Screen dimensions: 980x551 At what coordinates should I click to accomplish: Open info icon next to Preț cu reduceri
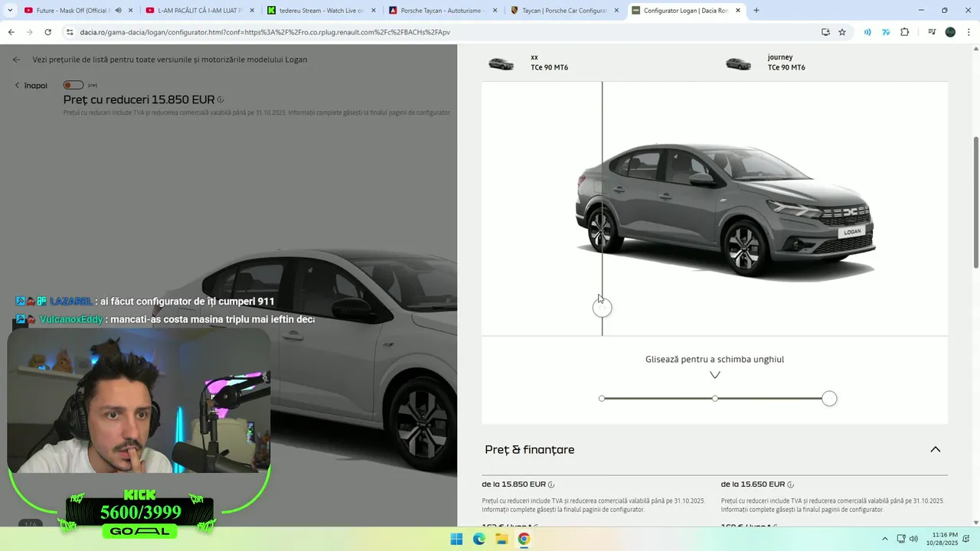[220, 100]
